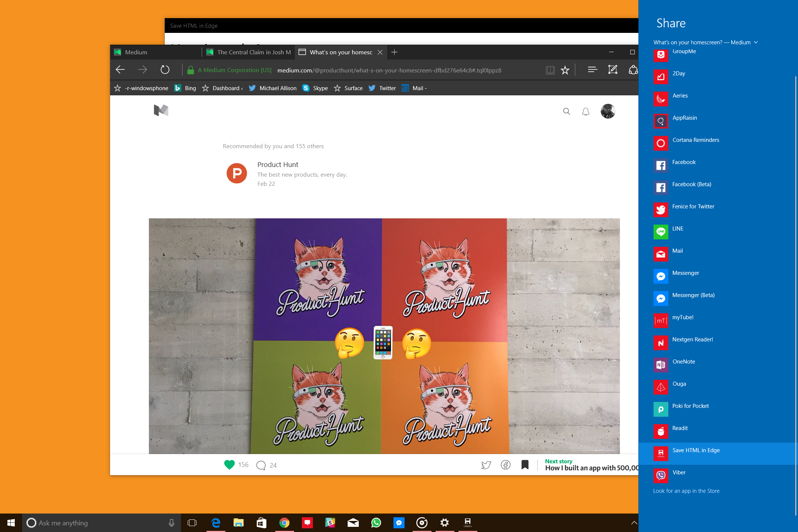
Task: Open the Make a Web Note tool
Action: pyautogui.click(x=613, y=69)
